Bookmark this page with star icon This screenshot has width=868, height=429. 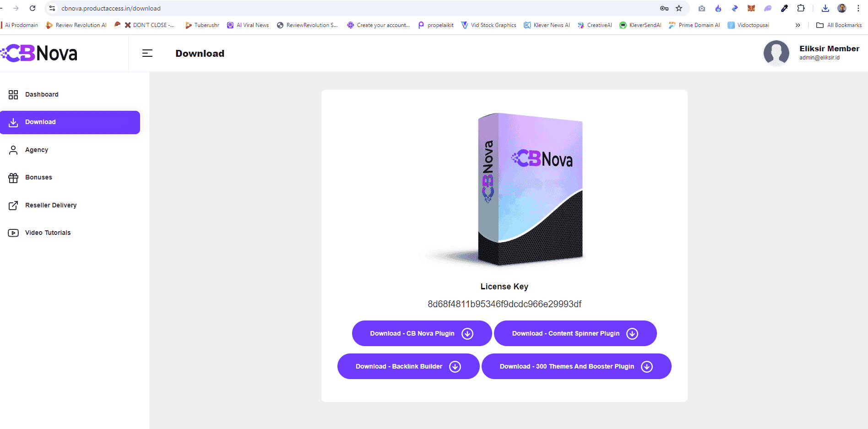pyautogui.click(x=679, y=8)
